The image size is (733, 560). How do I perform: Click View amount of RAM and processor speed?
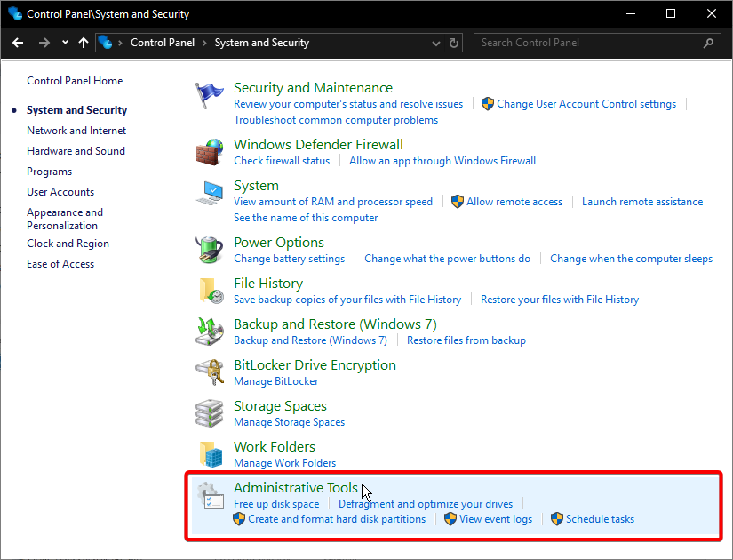(x=333, y=202)
